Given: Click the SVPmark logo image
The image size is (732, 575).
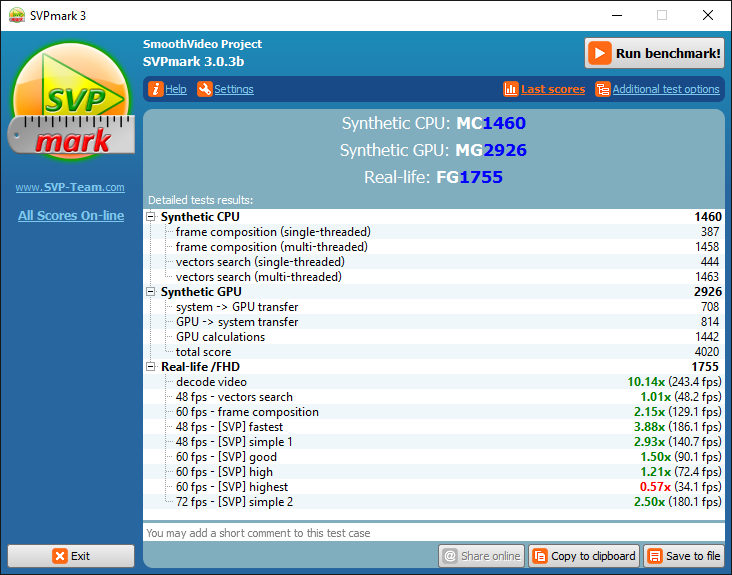Looking at the screenshot, I should [x=71, y=102].
